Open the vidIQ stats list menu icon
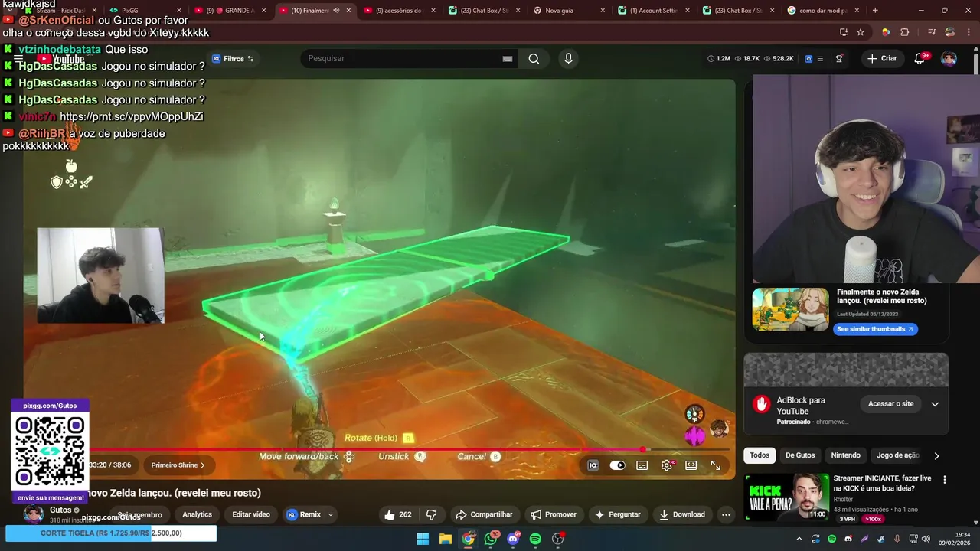Viewport: 980px width, 551px height. coord(820,58)
